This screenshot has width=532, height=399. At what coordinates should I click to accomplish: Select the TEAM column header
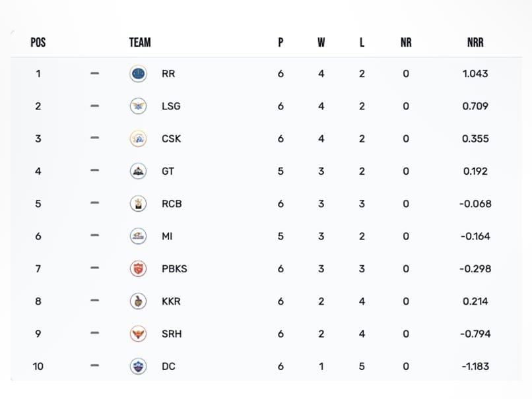(140, 42)
